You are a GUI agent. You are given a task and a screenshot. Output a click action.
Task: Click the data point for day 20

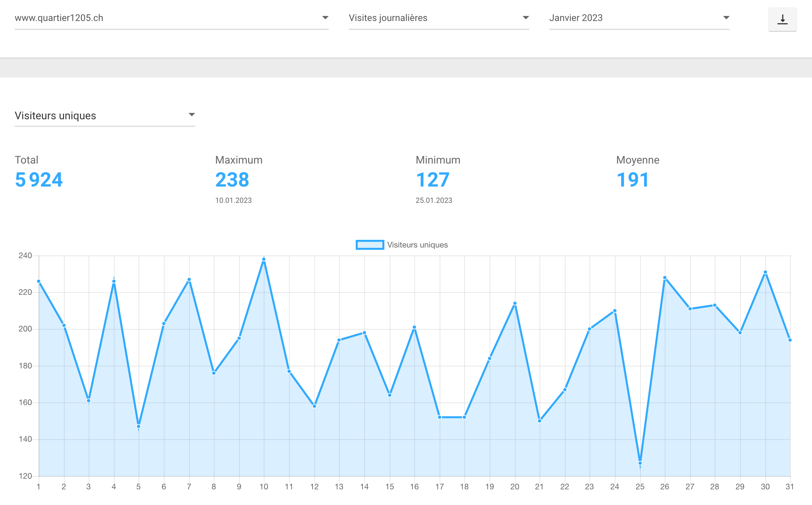click(515, 303)
